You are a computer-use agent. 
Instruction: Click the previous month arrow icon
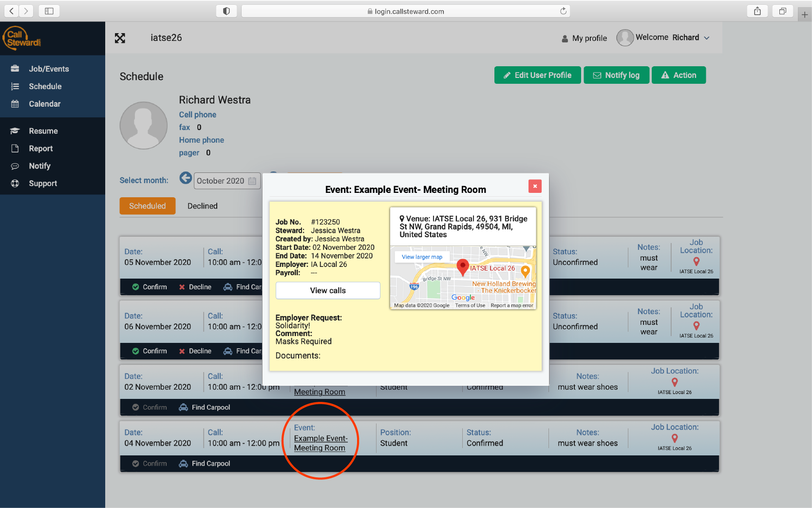pos(185,178)
